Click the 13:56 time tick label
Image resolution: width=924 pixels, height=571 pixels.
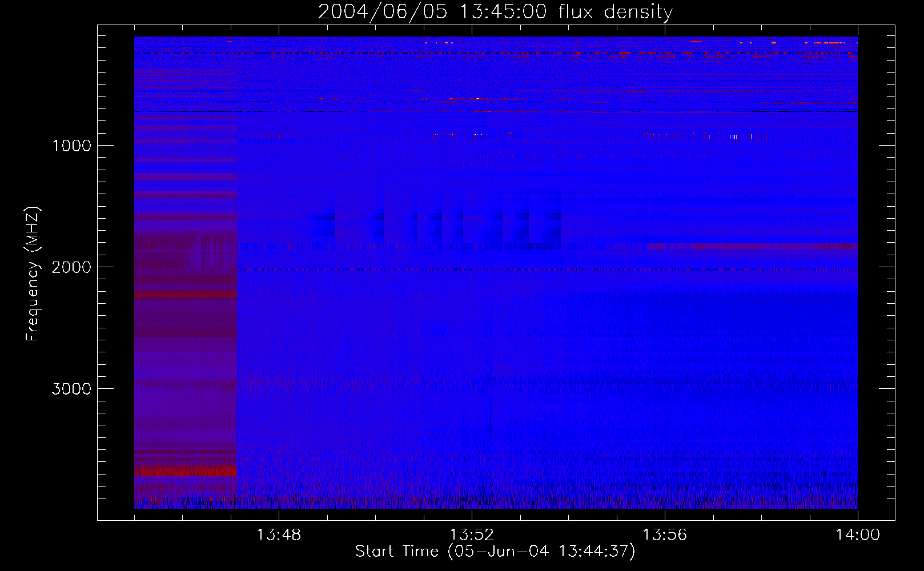click(665, 535)
